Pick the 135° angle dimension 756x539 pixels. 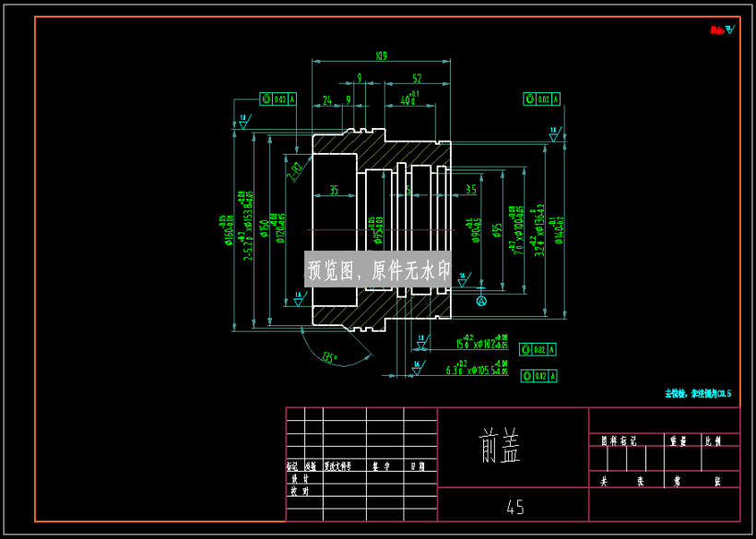click(x=329, y=357)
